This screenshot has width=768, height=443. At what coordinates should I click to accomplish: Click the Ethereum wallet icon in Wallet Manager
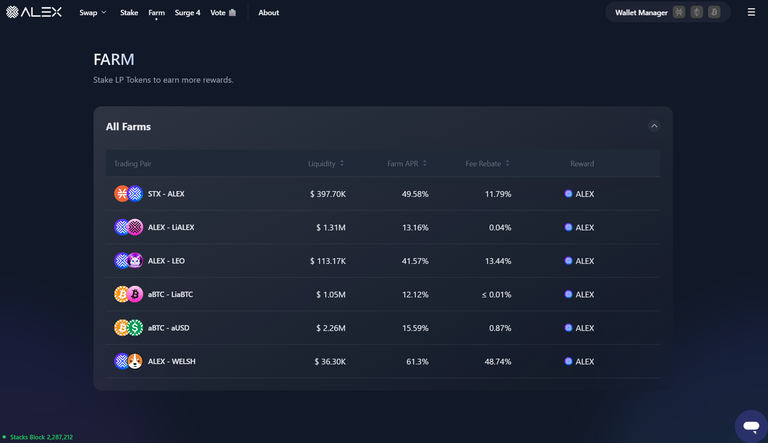pyautogui.click(x=696, y=12)
